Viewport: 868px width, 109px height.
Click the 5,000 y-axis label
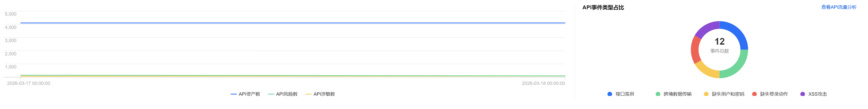pos(11,14)
